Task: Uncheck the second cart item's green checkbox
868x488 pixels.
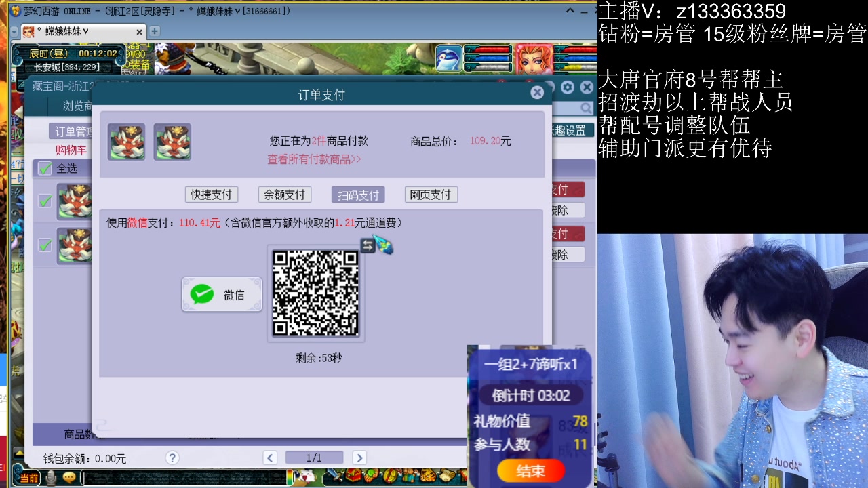Action: 45,244
